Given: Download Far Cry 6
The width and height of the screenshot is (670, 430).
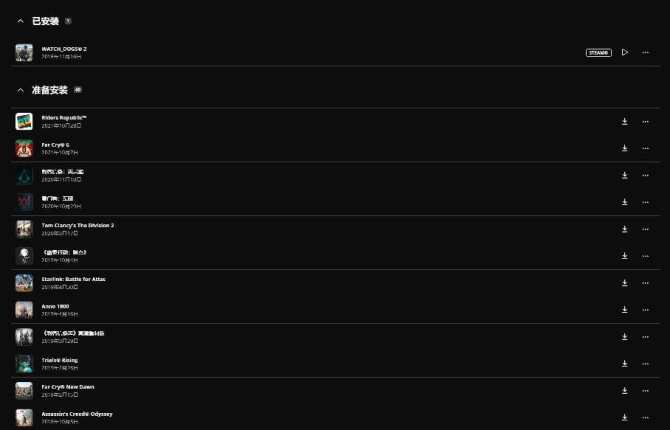Looking at the screenshot, I should click(x=624, y=148).
